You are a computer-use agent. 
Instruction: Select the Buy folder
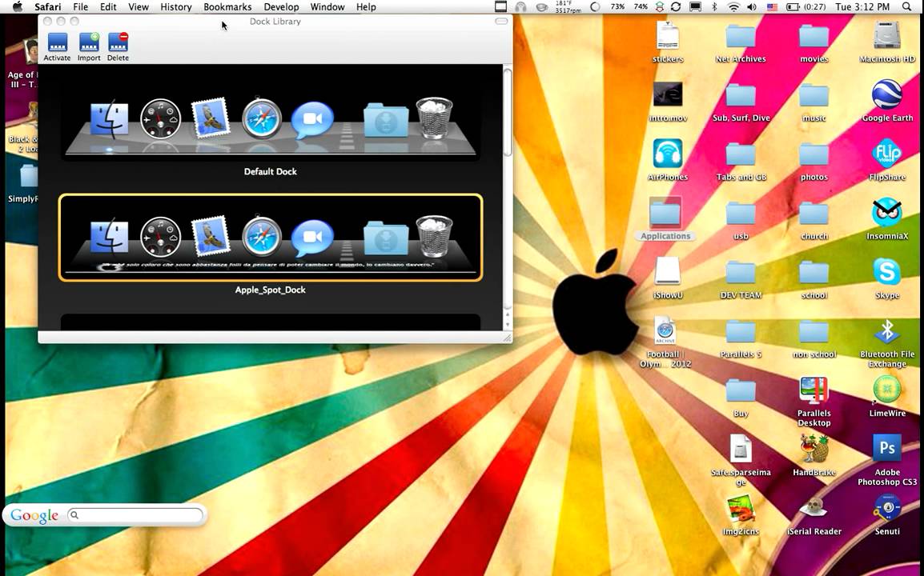(x=741, y=390)
